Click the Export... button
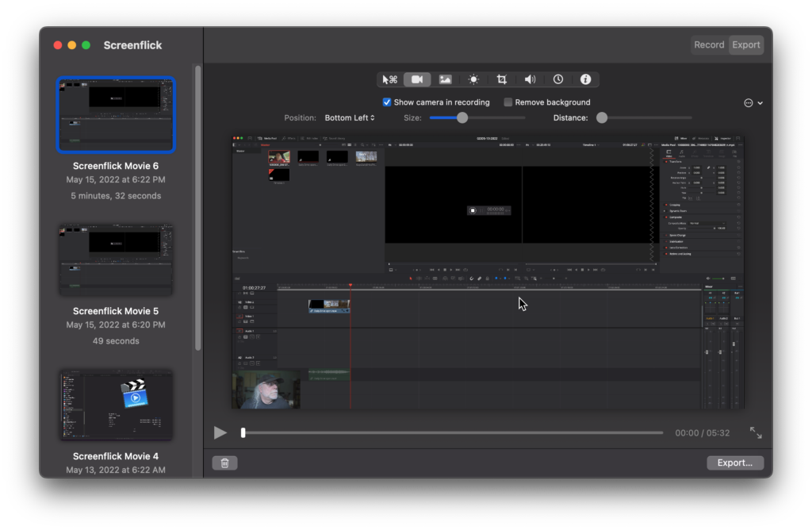Viewport: 812px width, 530px height. tap(735, 463)
